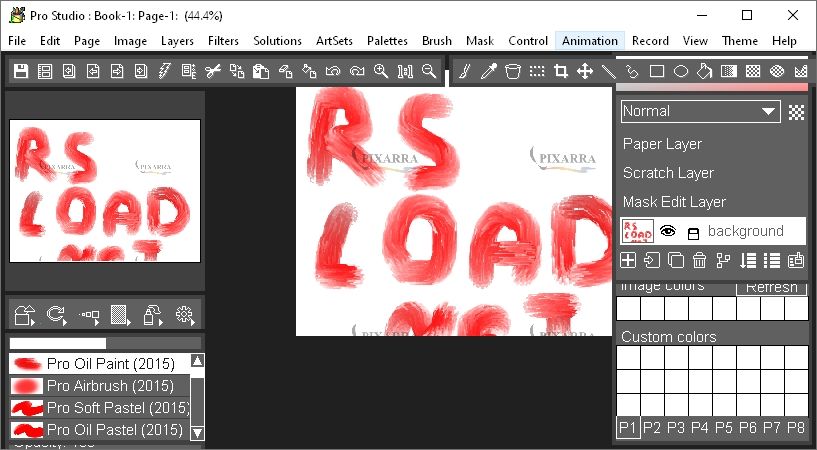The image size is (817, 450).
Task: Click the Redo arrow icon
Action: tap(357, 71)
